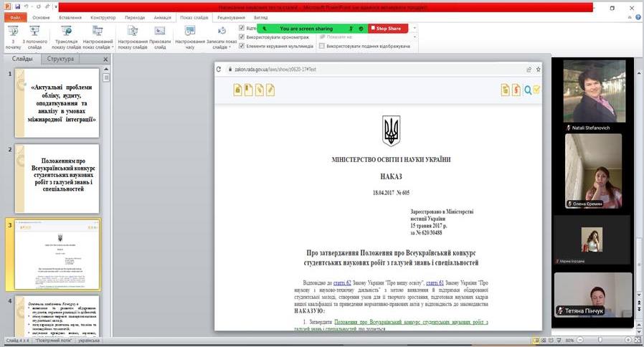Open the статті 62 link
Screen dimensions: 644x347
[342, 283]
